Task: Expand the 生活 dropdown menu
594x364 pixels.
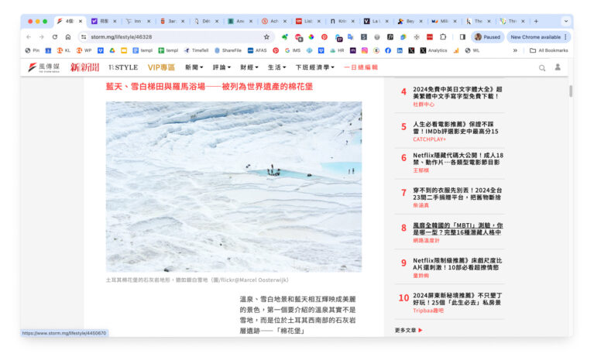Action: [x=276, y=68]
